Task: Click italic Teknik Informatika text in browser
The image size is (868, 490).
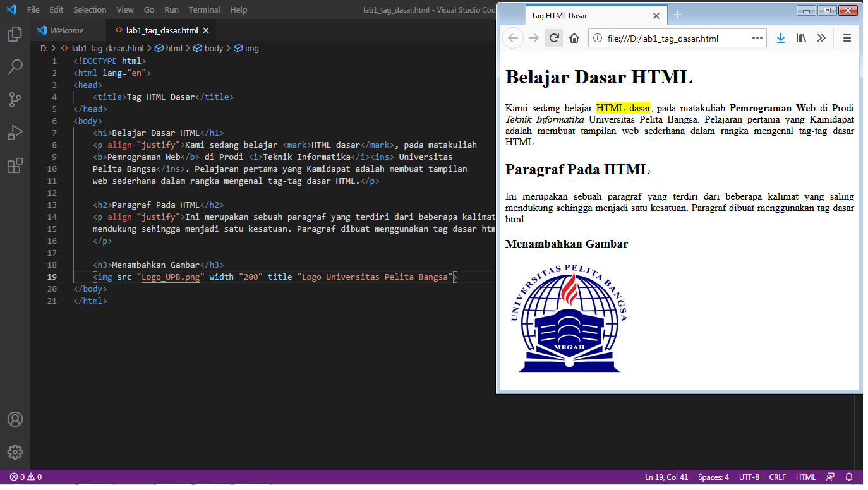Action: (545, 119)
